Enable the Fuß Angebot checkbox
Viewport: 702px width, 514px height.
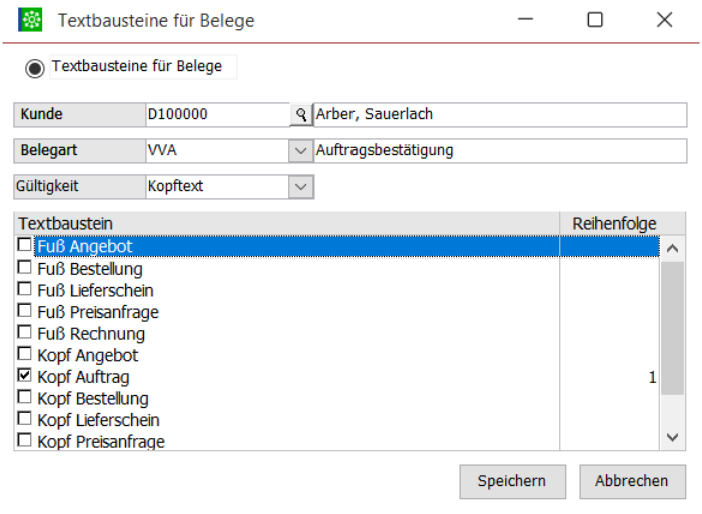click(25, 247)
